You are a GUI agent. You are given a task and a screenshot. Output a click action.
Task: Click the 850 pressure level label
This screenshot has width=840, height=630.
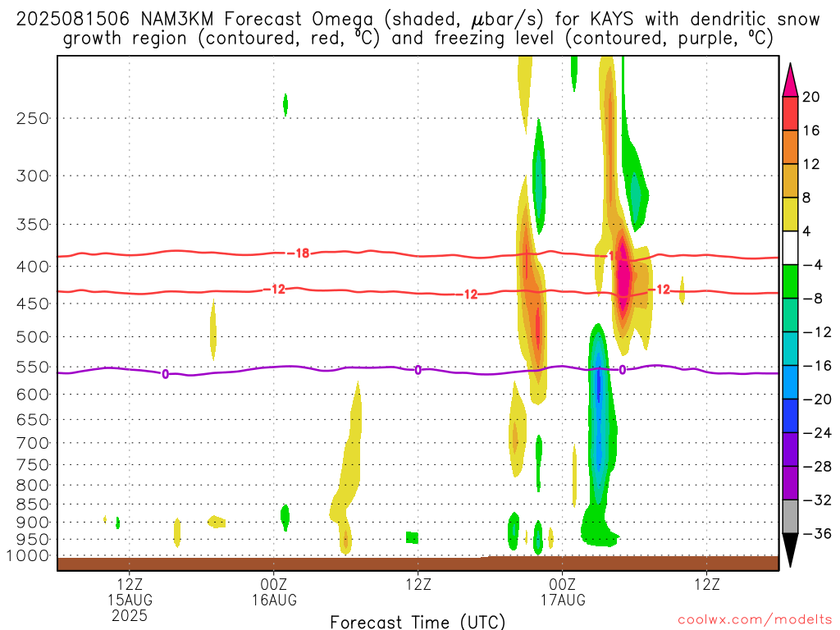(x=33, y=504)
